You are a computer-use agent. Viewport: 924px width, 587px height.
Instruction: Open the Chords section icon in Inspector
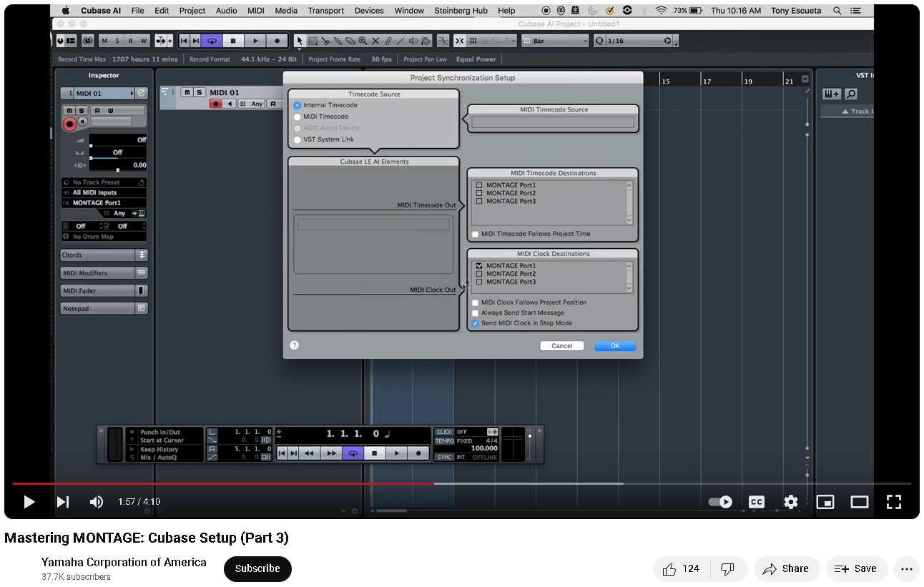click(x=142, y=255)
